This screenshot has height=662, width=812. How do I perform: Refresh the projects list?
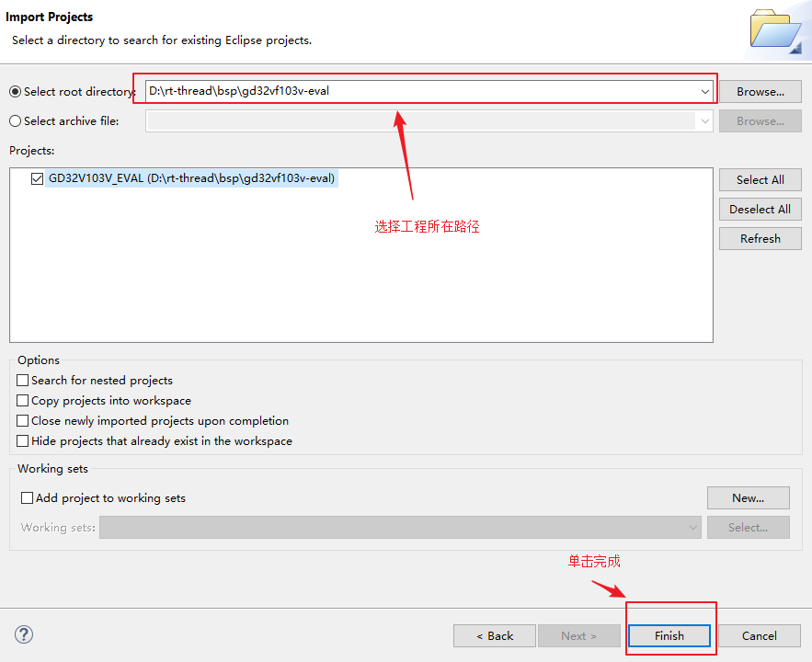(x=760, y=238)
